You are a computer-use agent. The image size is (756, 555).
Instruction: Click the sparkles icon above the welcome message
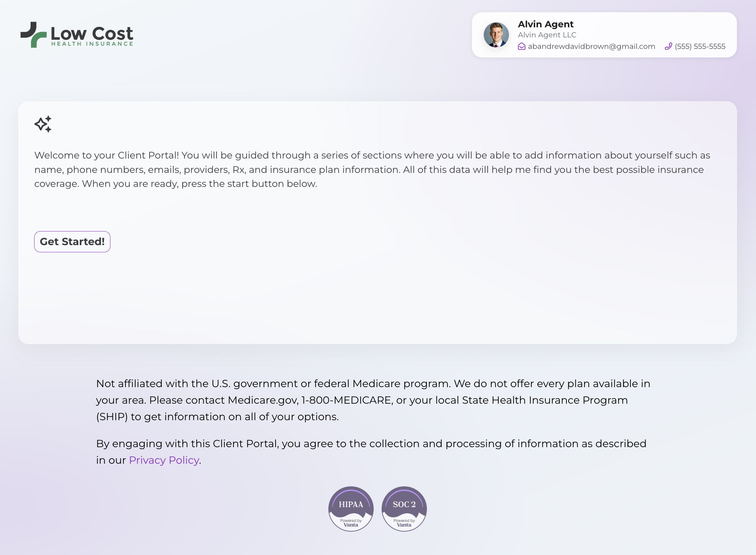(x=43, y=124)
